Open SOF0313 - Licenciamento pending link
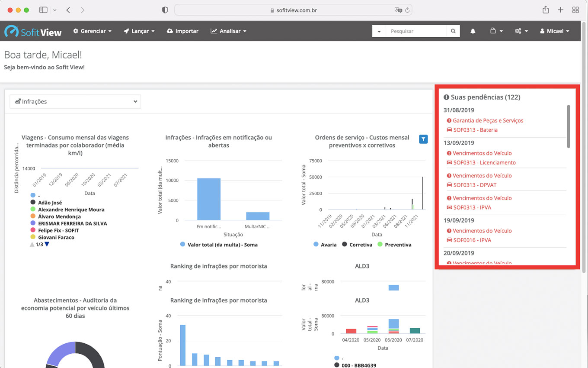The image size is (588, 368). (x=484, y=162)
